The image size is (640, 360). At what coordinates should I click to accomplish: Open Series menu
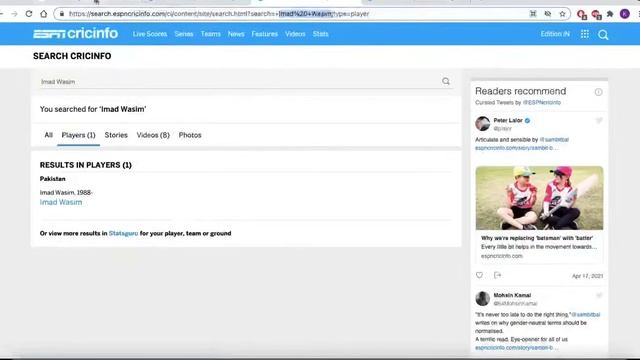184,34
